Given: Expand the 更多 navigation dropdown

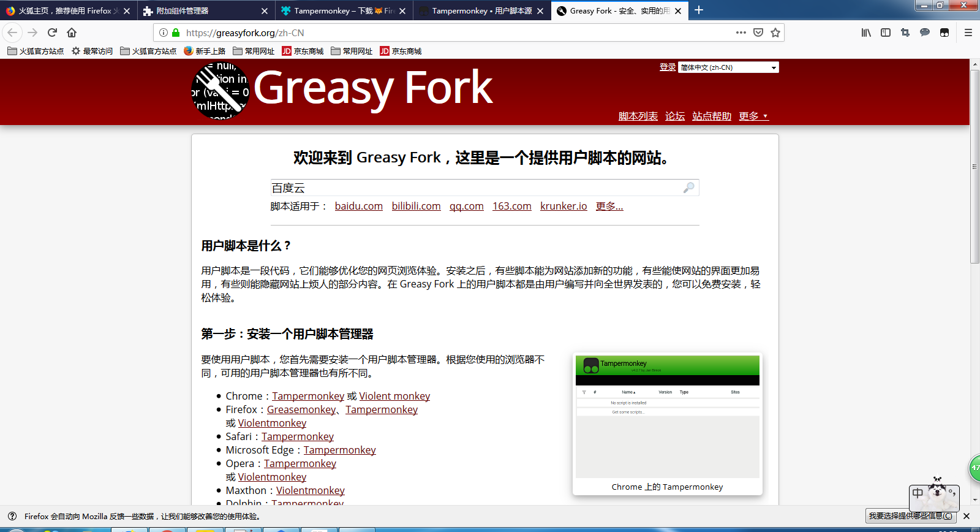Looking at the screenshot, I should [x=753, y=116].
